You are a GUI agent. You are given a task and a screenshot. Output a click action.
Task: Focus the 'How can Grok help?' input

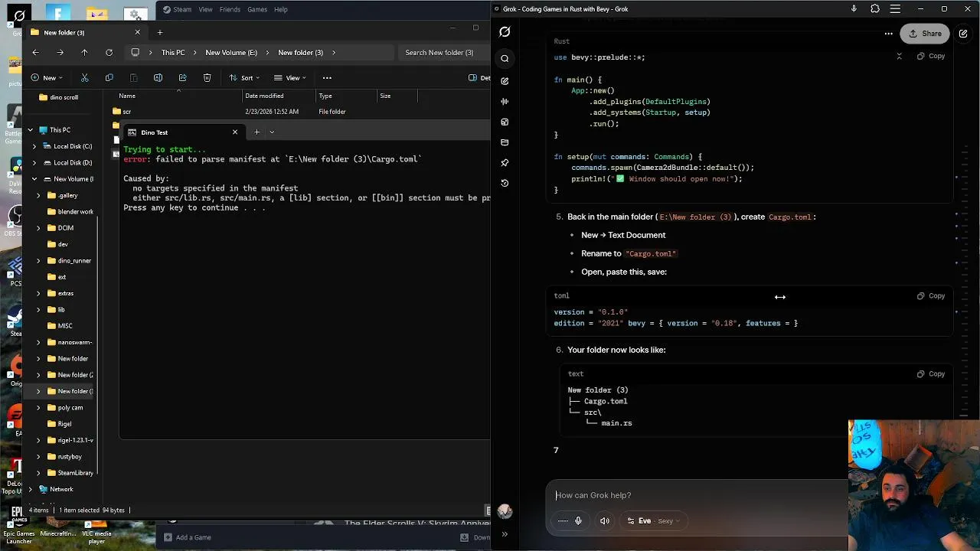point(697,495)
